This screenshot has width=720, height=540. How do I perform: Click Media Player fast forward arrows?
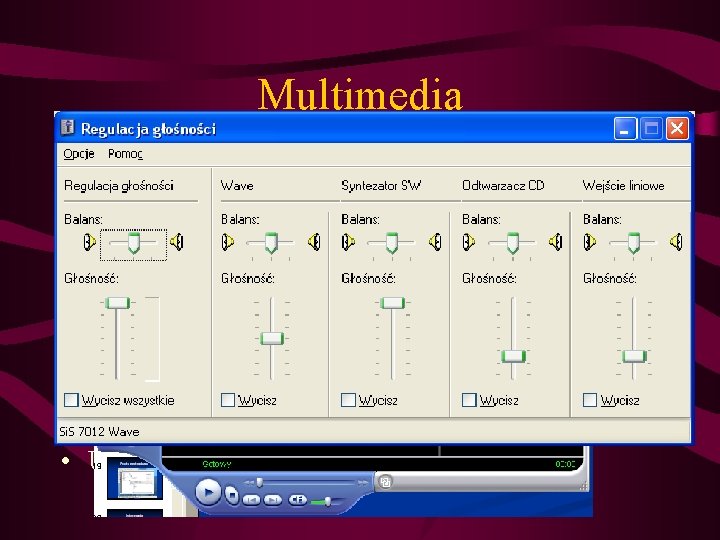[x=363, y=483]
